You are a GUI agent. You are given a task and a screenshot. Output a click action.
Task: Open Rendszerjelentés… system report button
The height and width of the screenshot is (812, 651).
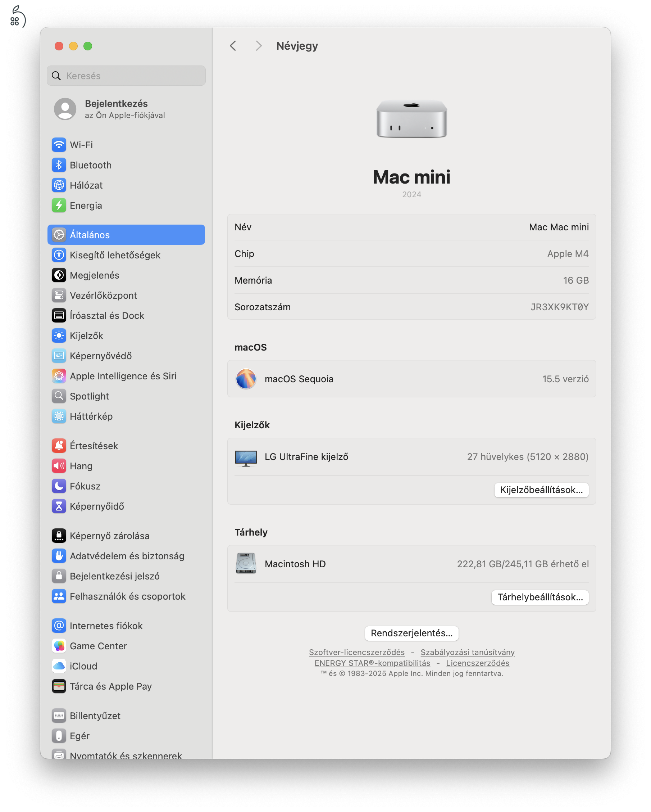[411, 633]
